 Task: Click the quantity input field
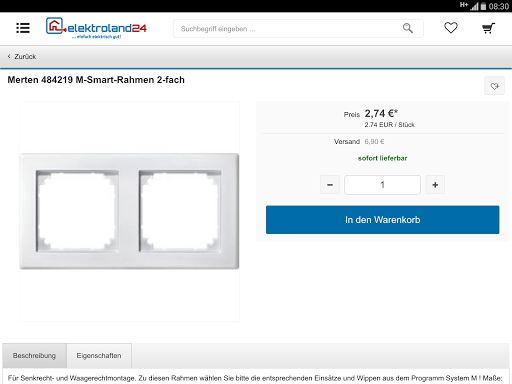[x=382, y=185]
